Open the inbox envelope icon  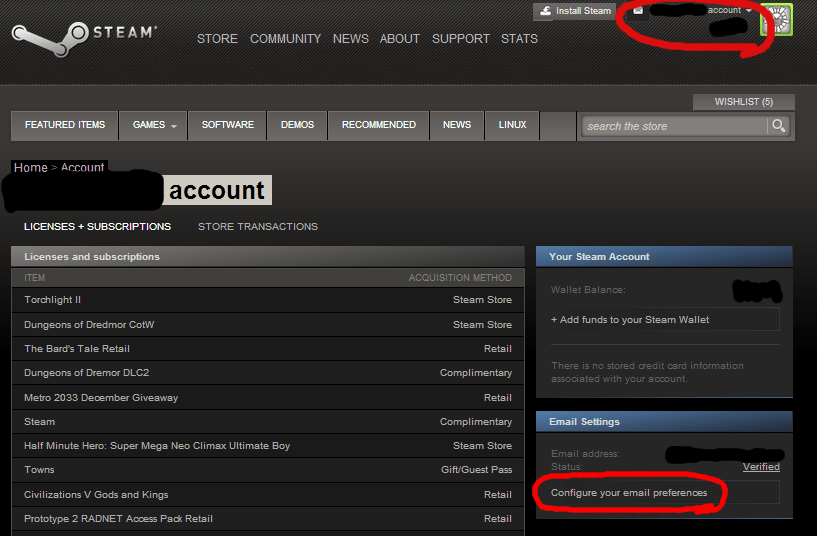638,10
